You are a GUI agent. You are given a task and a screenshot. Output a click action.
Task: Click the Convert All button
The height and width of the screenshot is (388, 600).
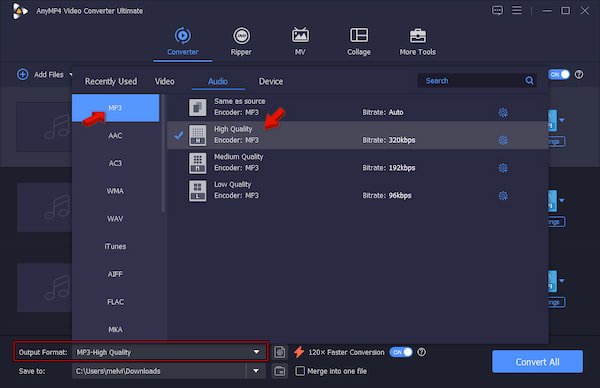tap(537, 362)
